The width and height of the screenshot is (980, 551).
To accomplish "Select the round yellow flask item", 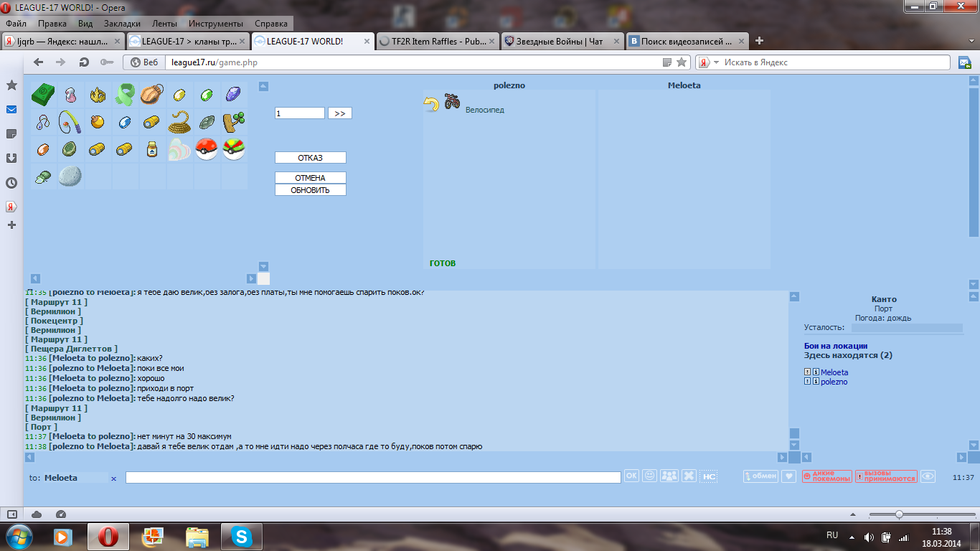I will 98,122.
